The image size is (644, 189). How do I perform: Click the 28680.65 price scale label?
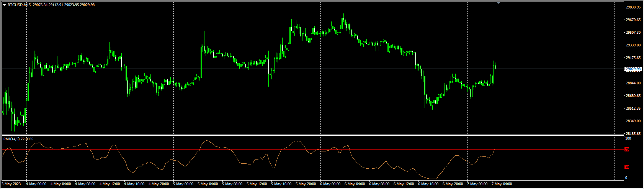[x=633, y=96]
